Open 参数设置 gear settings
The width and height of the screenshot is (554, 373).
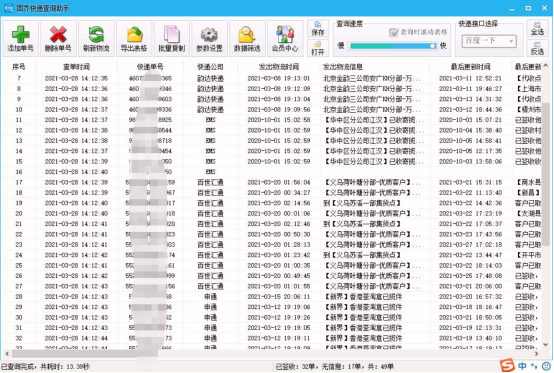tap(210, 38)
